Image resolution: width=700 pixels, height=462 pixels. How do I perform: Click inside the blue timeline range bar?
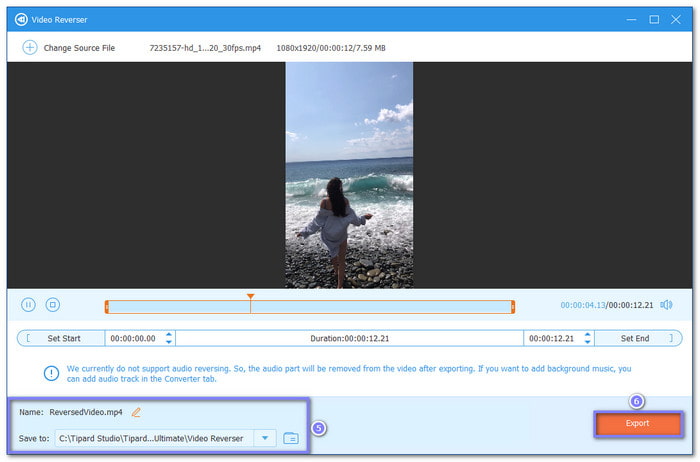pos(310,307)
